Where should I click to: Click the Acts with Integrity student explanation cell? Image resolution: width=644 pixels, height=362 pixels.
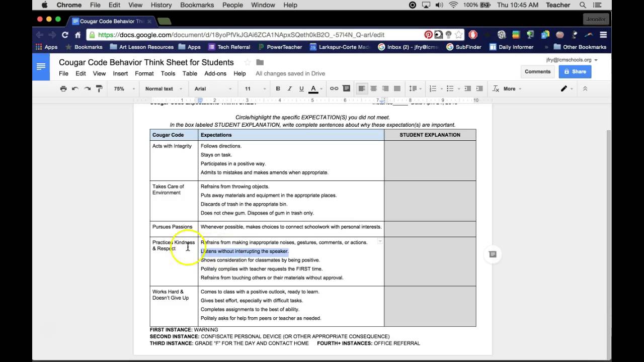[x=430, y=160]
